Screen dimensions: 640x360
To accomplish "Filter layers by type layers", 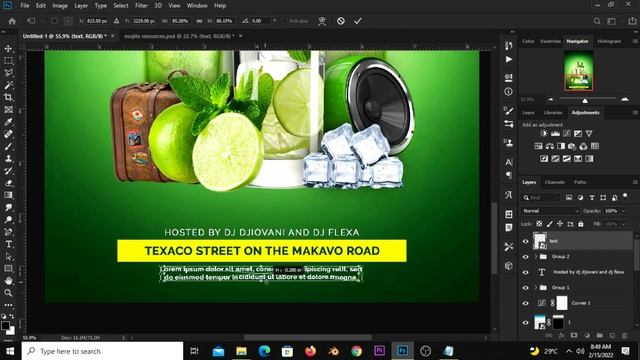I will pyautogui.click(x=591, y=198).
